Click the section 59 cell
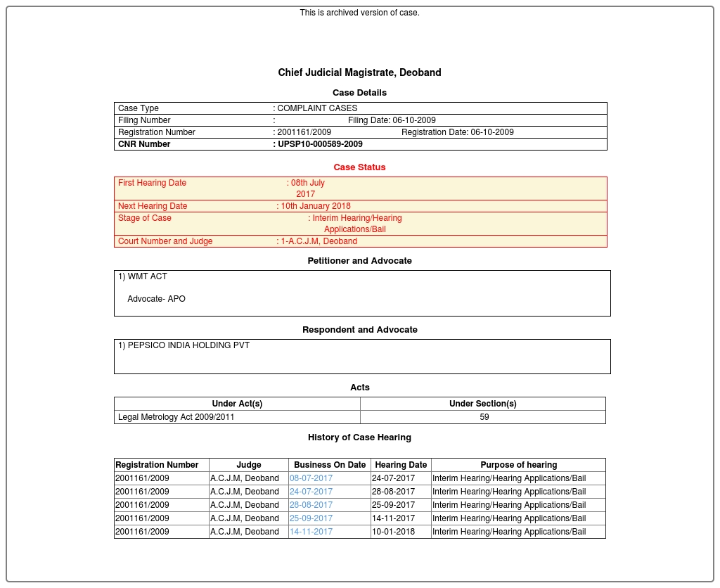The width and height of the screenshot is (720, 588). tap(484, 417)
